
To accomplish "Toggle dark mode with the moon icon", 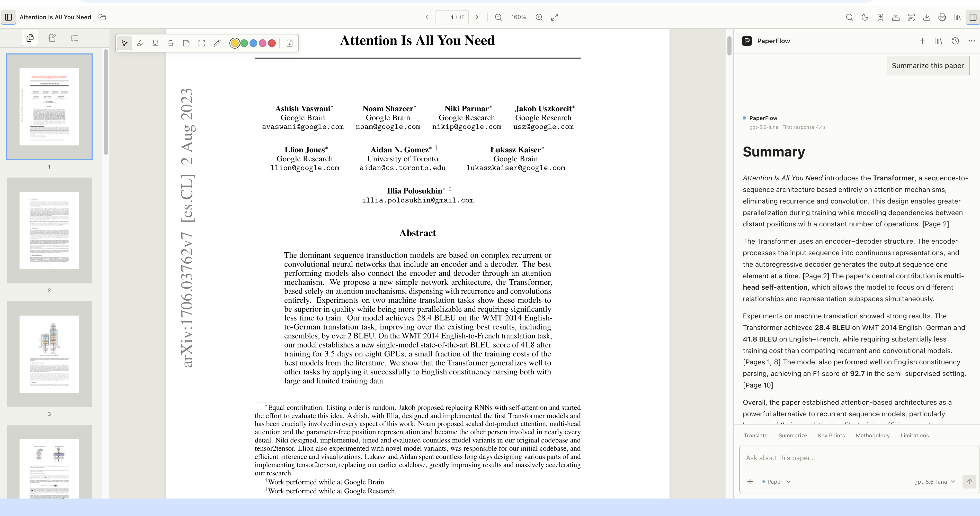I will pyautogui.click(x=865, y=17).
